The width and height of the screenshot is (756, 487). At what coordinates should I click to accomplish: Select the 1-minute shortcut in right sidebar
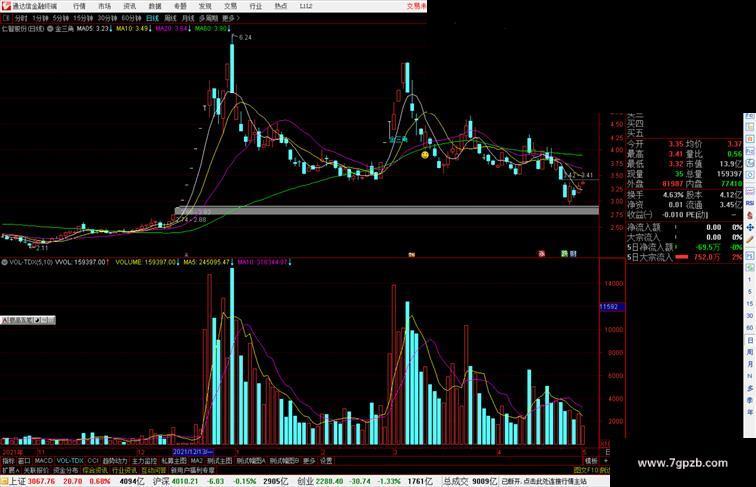tap(750, 280)
